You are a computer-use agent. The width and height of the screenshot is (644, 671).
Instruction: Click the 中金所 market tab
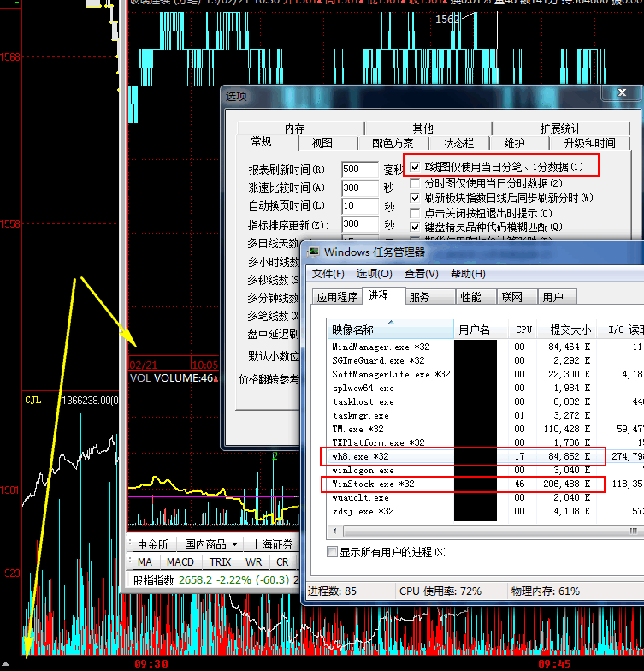click(x=152, y=544)
